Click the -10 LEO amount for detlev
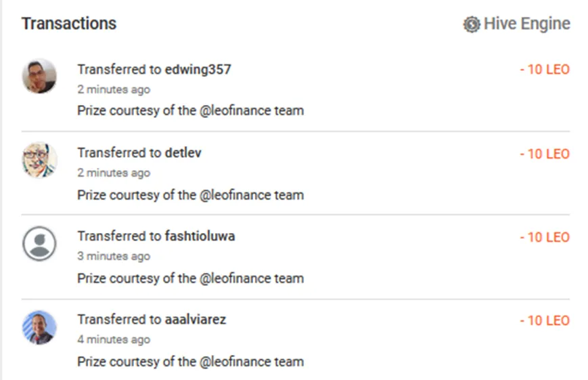 (x=545, y=154)
